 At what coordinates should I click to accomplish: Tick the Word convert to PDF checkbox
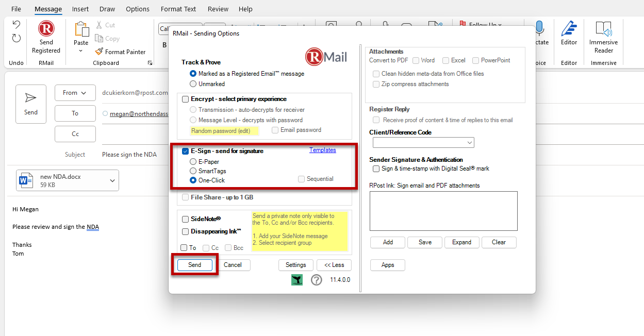(x=416, y=60)
